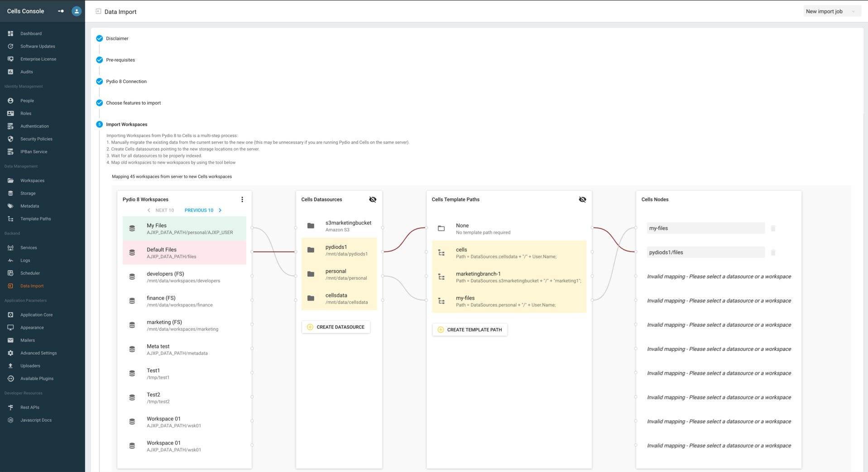Go to the Disclaimer step
This screenshot has height=472, width=868.
[112, 38]
